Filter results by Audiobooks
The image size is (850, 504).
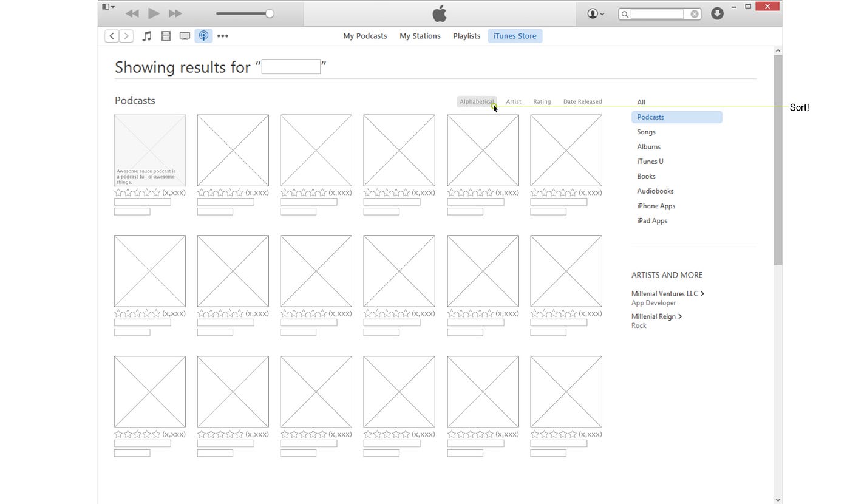pos(655,191)
